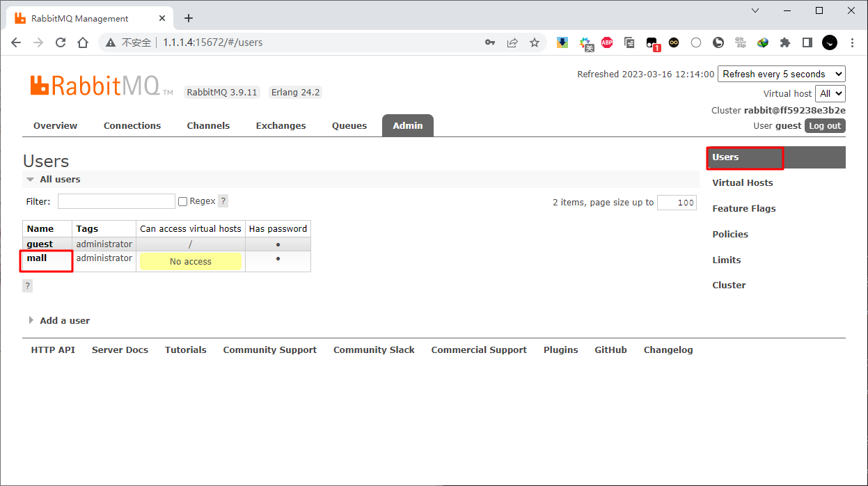Switch to the Queues tab

pos(349,126)
